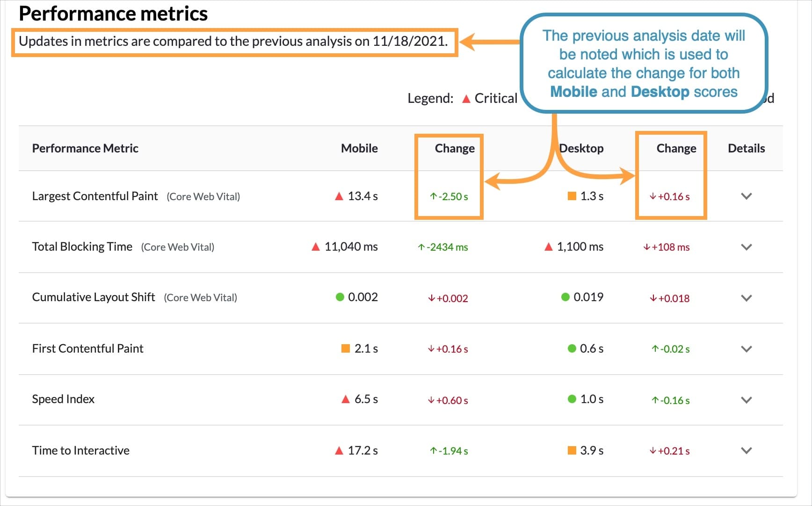
Task: Select the Desktop column header
Action: 582,148
